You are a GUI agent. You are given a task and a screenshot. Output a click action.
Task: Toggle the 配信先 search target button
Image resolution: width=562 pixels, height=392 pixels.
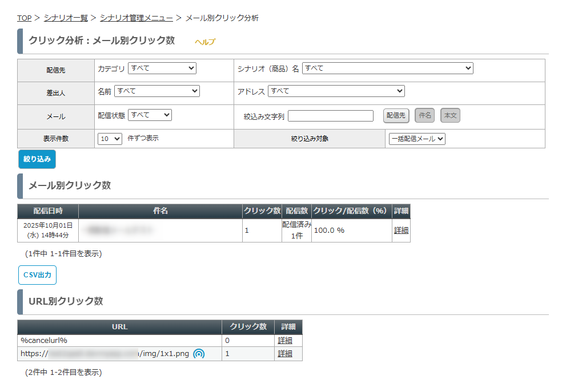coord(396,115)
